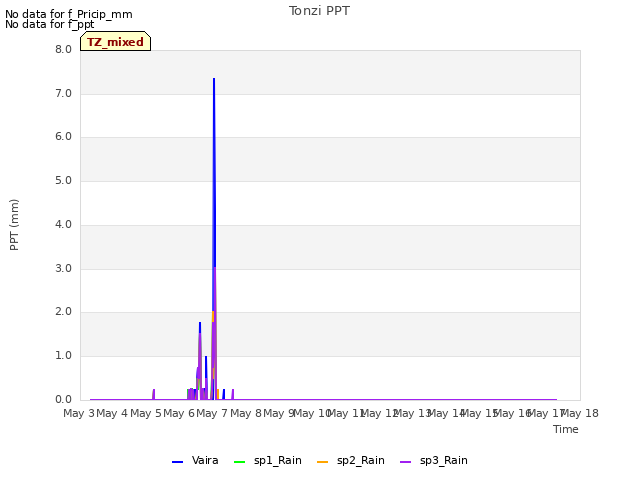
Task: Click the sp2_Rain orange legend swatch
Action: pyautogui.click(x=322, y=462)
